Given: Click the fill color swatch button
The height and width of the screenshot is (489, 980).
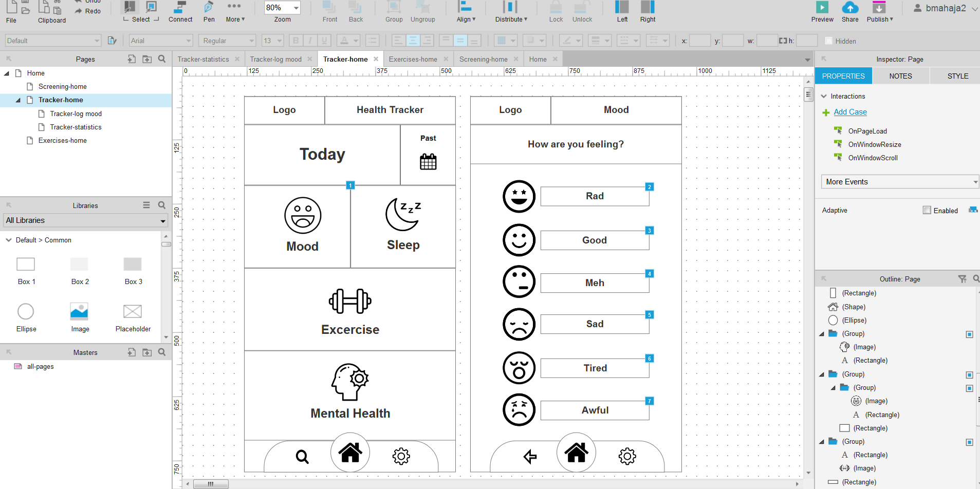Looking at the screenshot, I should pos(502,41).
